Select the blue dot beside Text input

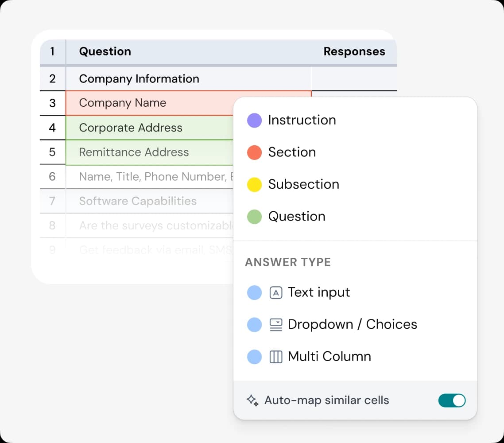254,292
